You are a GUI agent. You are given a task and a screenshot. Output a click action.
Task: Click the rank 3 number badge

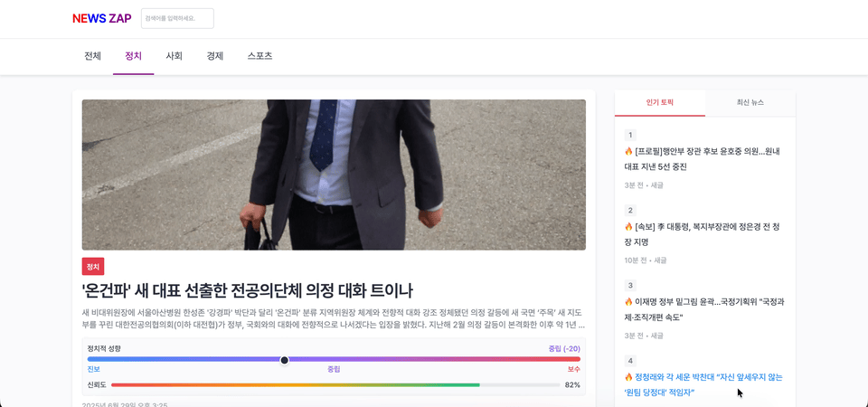click(x=630, y=285)
